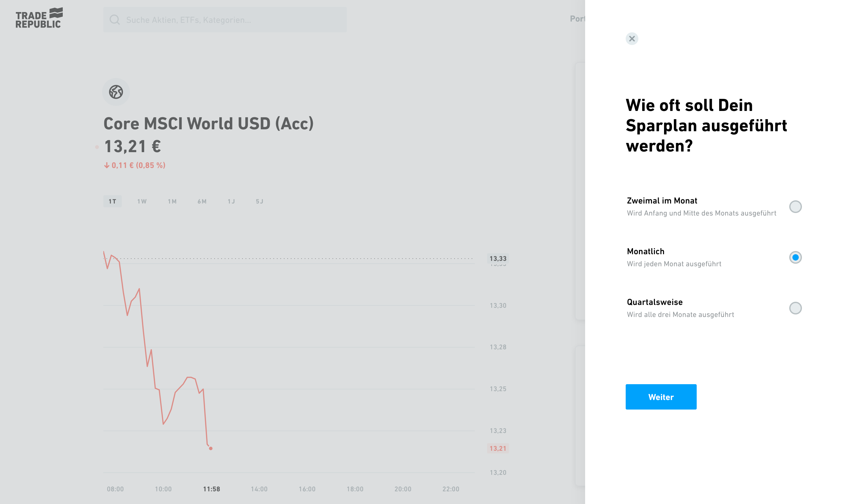The image size is (852, 504).
Task: Click the globe ETF icon
Action: pos(116,92)
